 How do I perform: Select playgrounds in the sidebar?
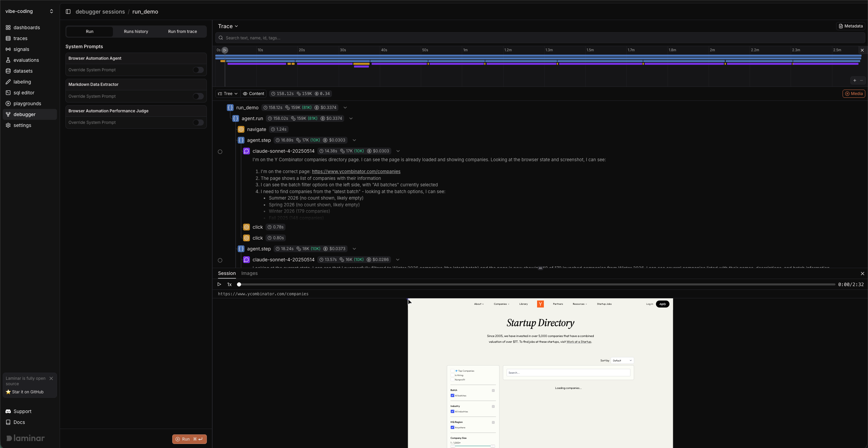point(27,104)
